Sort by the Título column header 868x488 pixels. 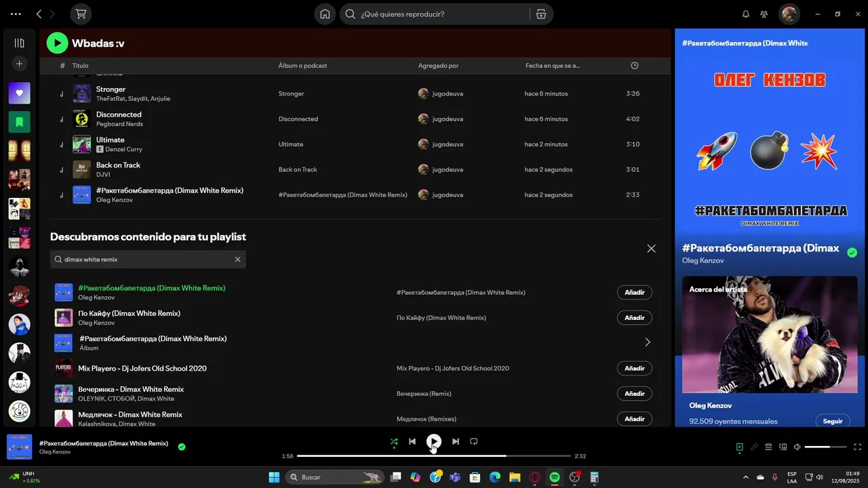[80, 66]
